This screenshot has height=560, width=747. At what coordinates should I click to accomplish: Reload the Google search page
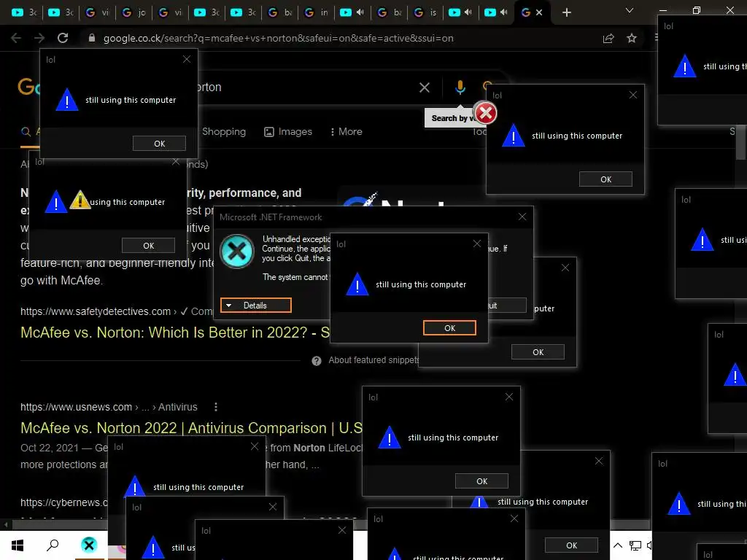(x=63, y=38)
